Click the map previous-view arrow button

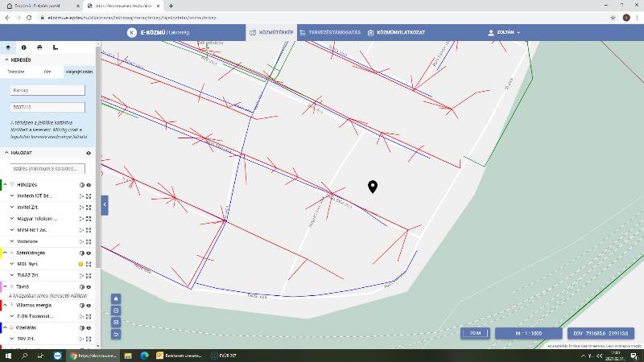coord(116,334)
